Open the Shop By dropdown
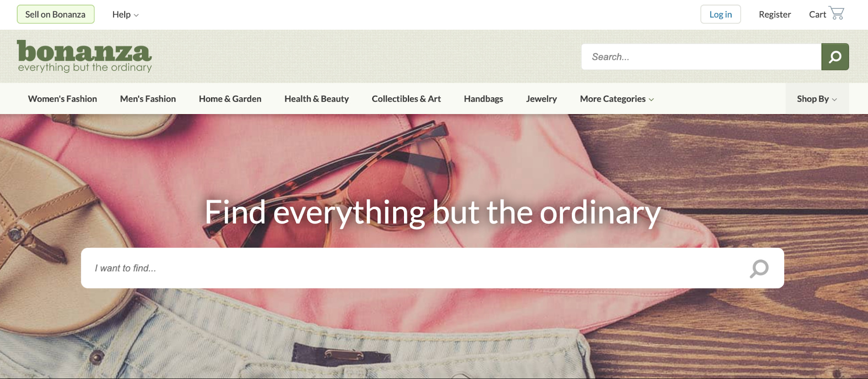This screenshot has height=379, width=868. (817, 99)
